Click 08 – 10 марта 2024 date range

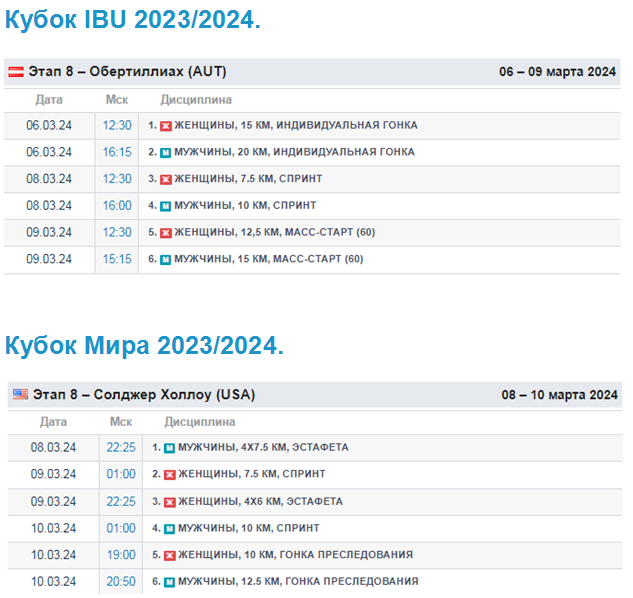[x=560, y=394]
